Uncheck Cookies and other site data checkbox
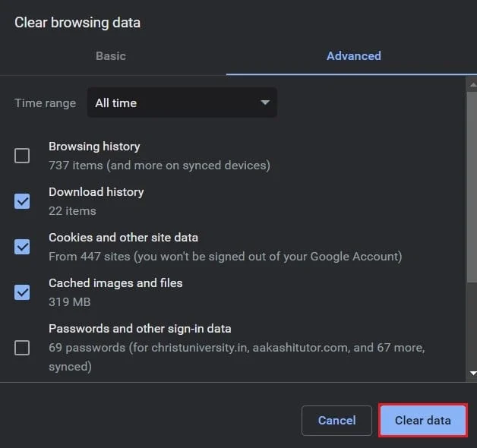The width and height of the screenshot is (477, 448). click(23, 247)
